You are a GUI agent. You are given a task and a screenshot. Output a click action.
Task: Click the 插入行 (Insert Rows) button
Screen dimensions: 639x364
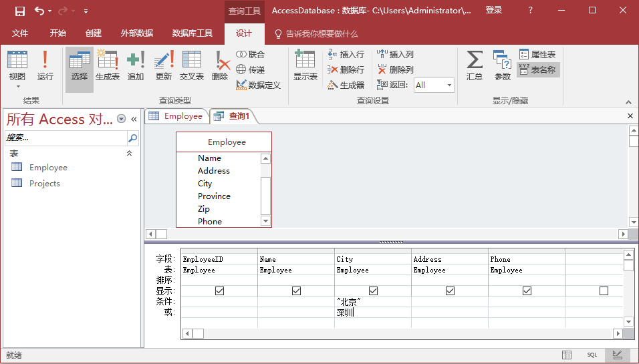click(x=346, y=55)
